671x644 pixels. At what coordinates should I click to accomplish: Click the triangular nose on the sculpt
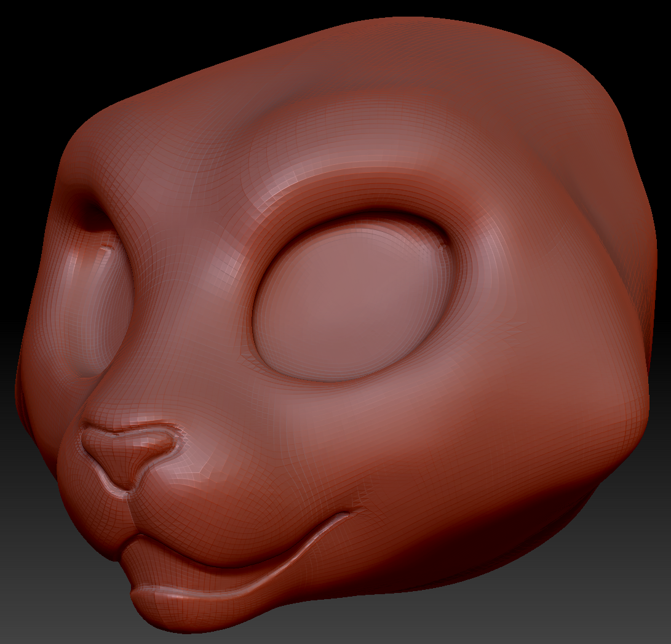pos(128,452)
